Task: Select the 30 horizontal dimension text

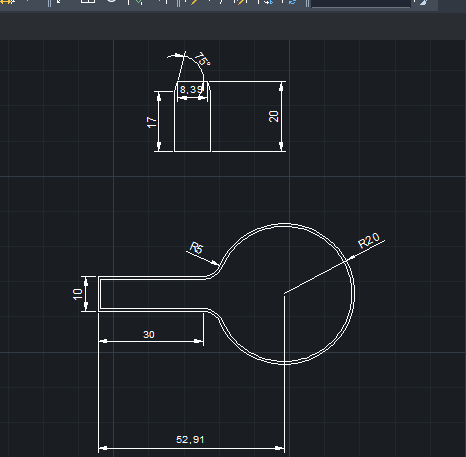Action: [x=149, y=334]
